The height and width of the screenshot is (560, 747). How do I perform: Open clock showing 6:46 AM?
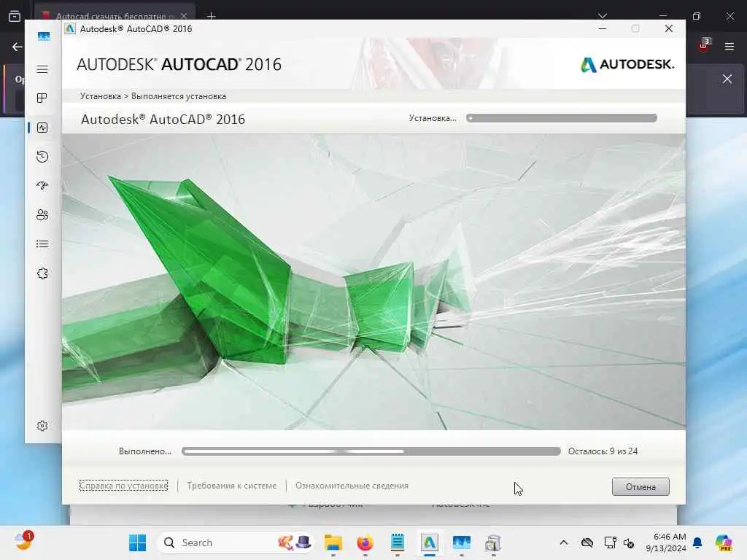(x=665, y=542)
